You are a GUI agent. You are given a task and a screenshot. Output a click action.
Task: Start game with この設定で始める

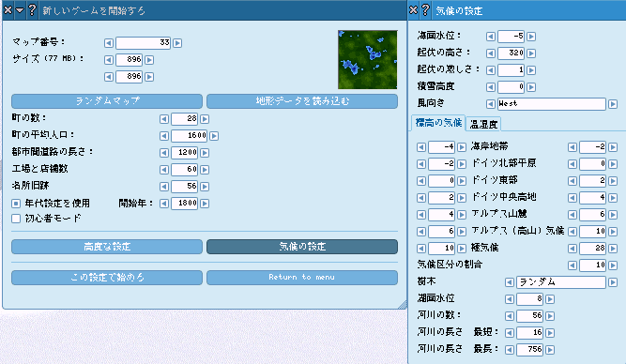(107, 278)
